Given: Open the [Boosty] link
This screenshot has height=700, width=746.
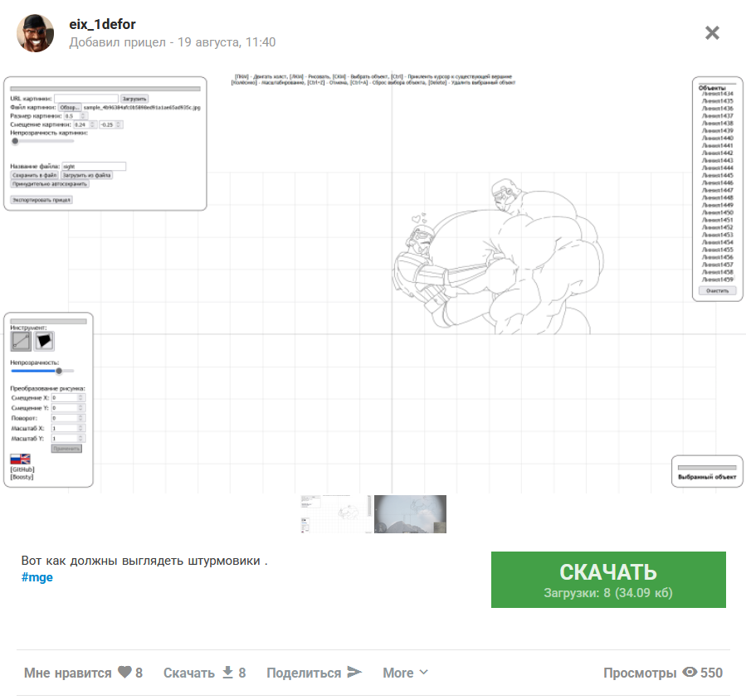Looking at the screenshot, I should click(x=22, y=477).
